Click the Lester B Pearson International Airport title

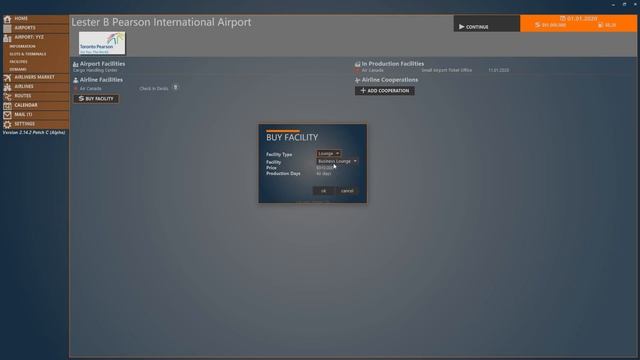[161, 22]
